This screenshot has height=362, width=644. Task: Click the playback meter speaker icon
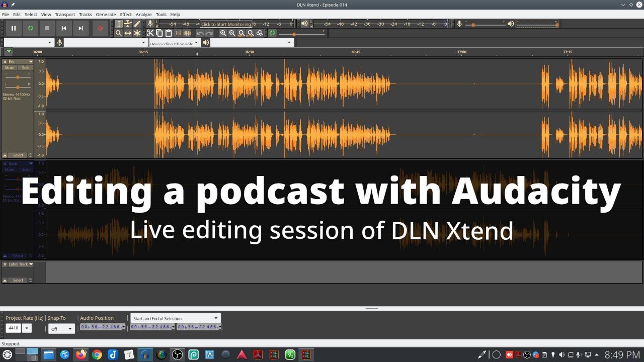(304, 24)
